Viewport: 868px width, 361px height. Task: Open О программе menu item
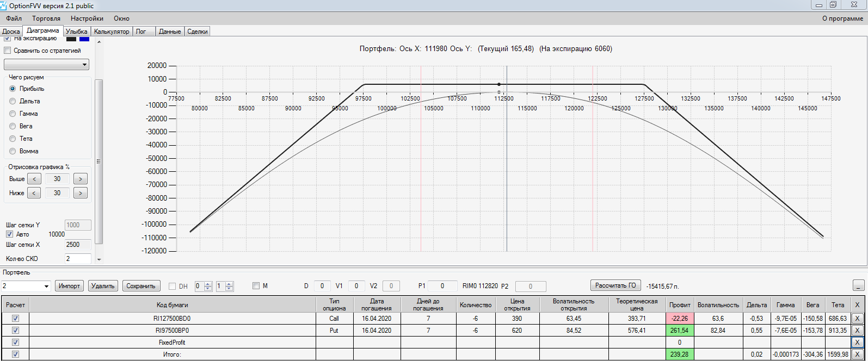(x=842, y=18)
